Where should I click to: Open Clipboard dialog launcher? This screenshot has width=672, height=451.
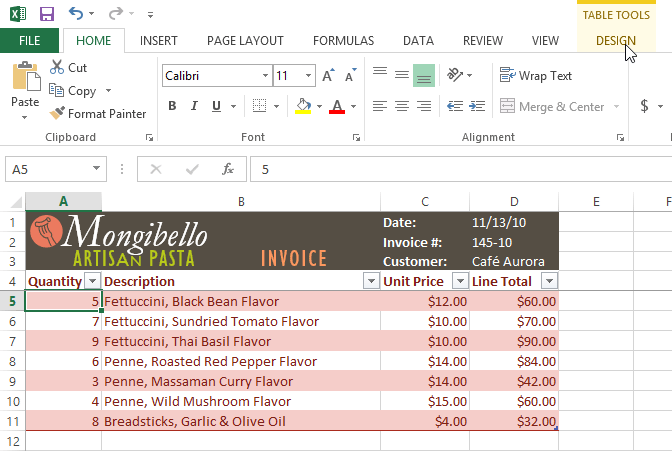coord(149,137)
